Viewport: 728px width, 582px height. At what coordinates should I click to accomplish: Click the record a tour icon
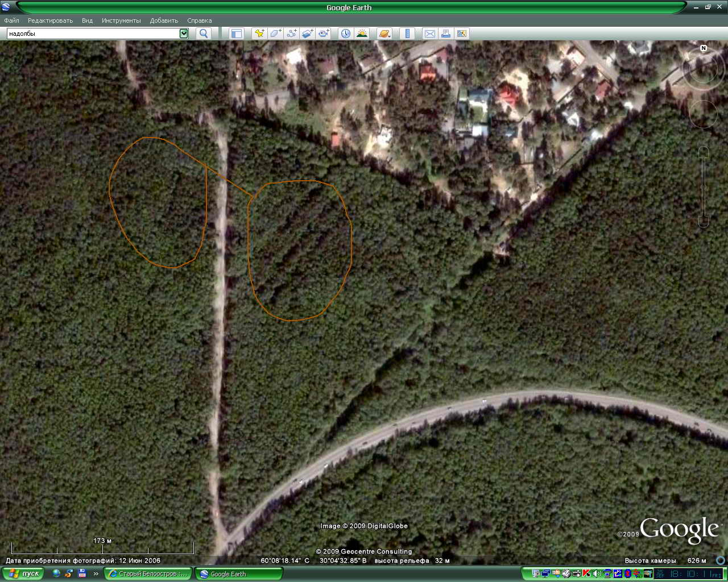(324, 34)
